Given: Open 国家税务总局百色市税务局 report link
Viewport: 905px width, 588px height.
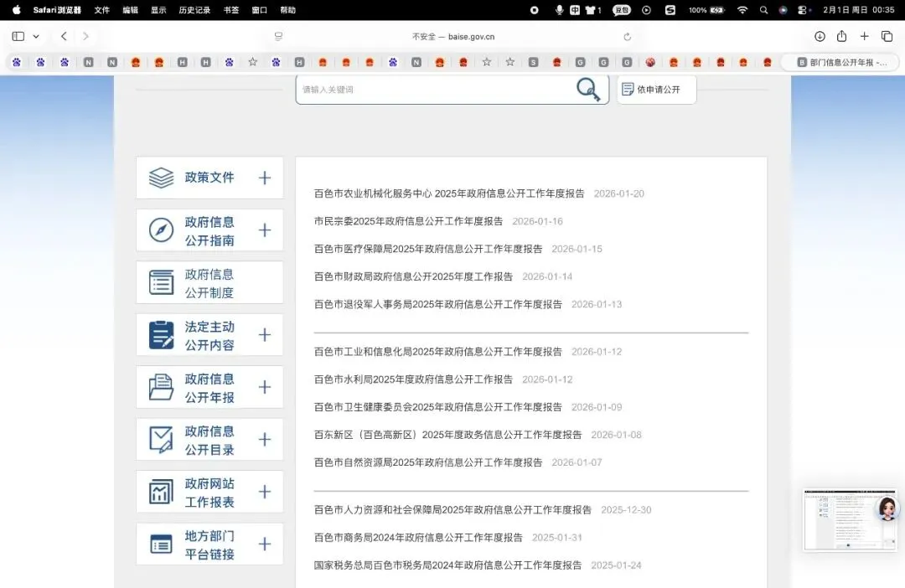Looking at the screenshot, I should coord(447,565).
